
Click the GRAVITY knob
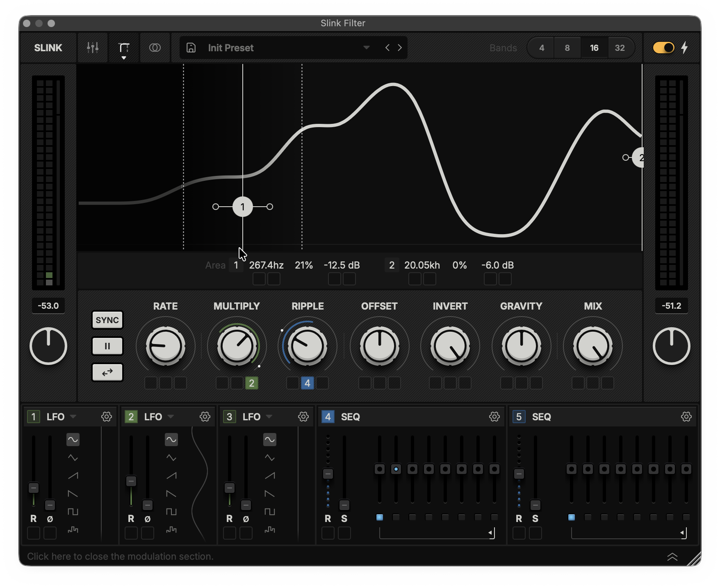pyautogui.click(x=522, y=346)
